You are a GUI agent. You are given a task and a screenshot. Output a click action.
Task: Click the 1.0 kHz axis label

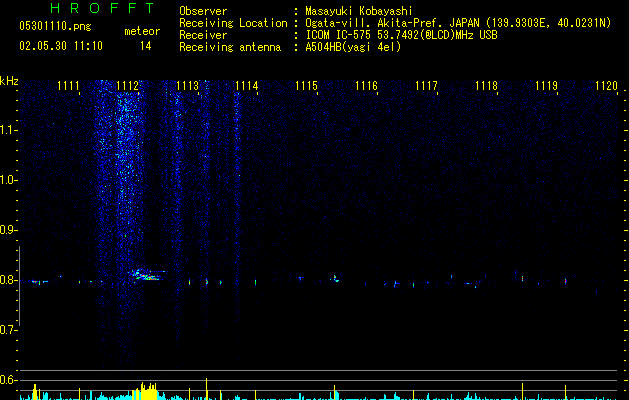8,180
